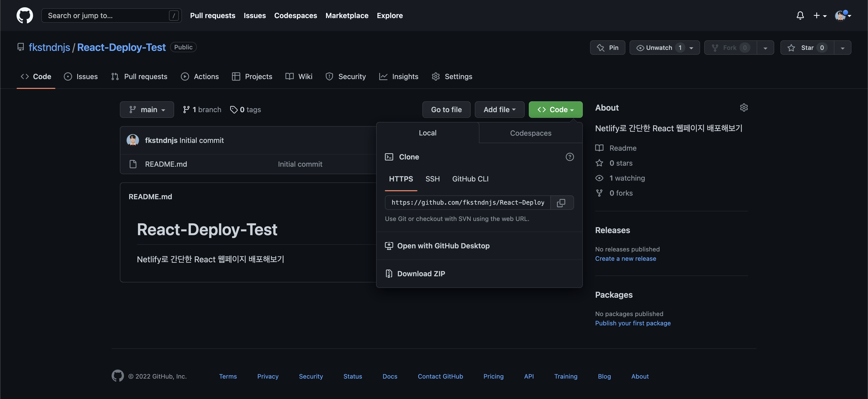This screenshot has height=399, width=868.
Task: Open notifications bell icon
Action: click(x=800, y=16)
